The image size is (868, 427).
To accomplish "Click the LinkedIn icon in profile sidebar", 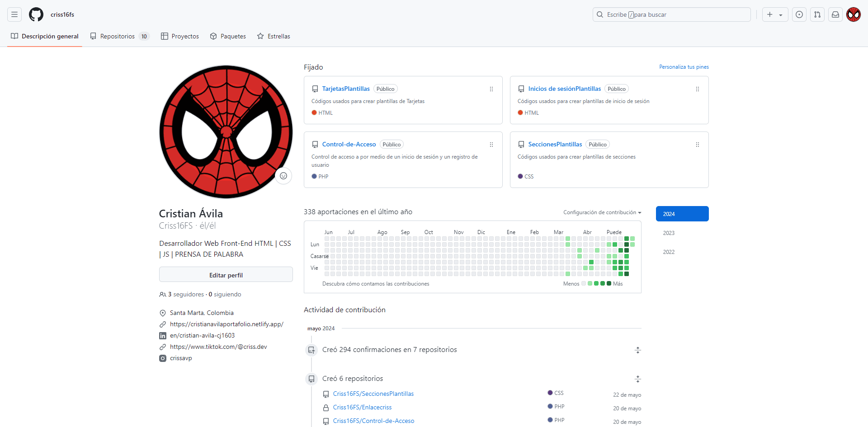I will coord(163,336).
